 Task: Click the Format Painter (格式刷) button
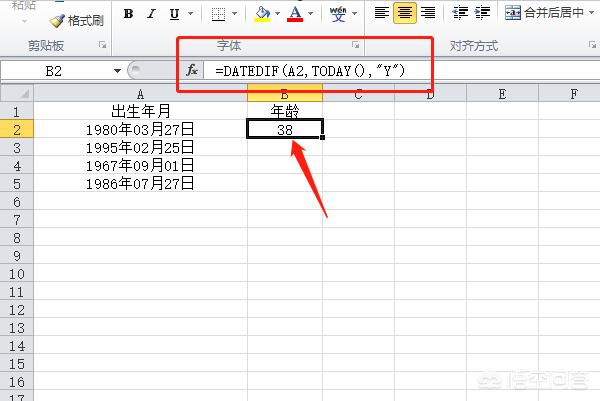tap(76, 19)
